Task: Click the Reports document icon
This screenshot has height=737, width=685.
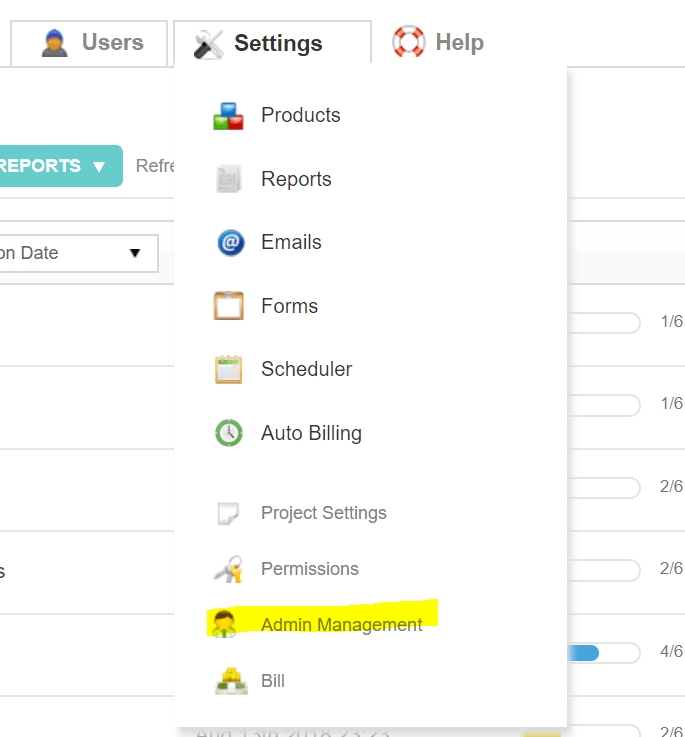Action: tap(228, 180)
